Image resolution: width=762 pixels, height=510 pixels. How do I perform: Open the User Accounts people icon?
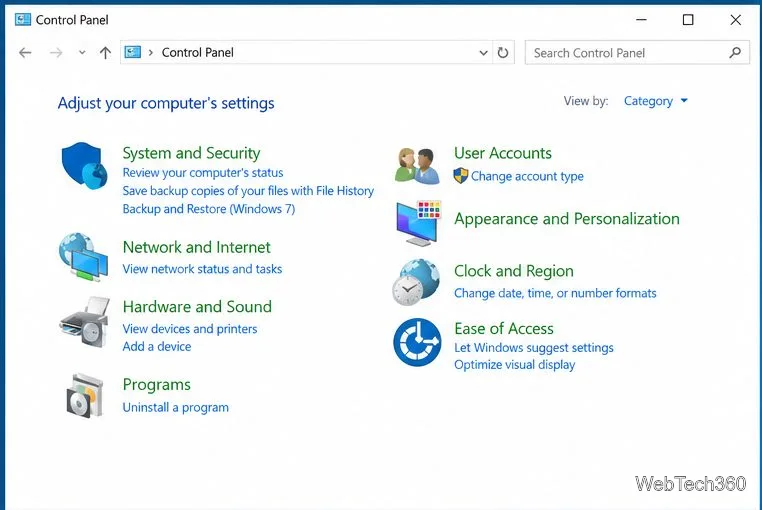(x=417, y=165)
